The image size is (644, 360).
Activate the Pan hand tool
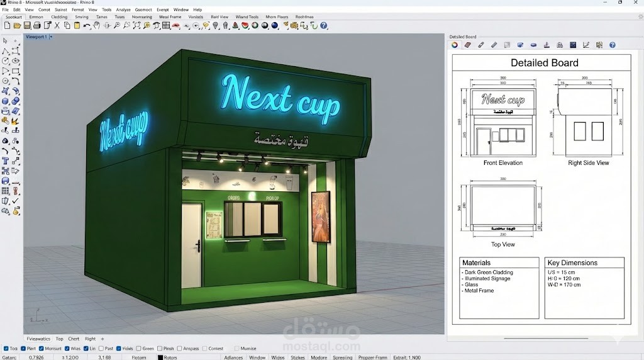[97, 26]
